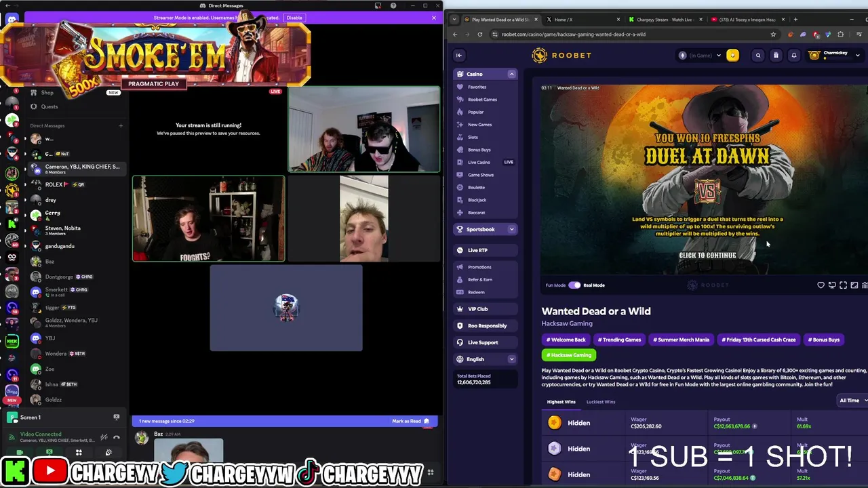
Task: Click the Roobet logo
Action: click(561, 56)
